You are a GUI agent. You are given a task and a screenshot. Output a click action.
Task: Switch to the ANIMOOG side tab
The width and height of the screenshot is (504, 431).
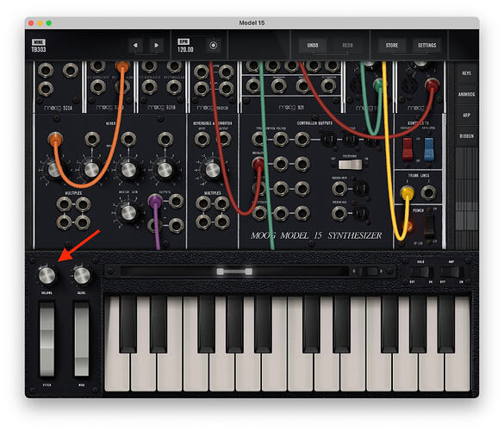point(466,94)
